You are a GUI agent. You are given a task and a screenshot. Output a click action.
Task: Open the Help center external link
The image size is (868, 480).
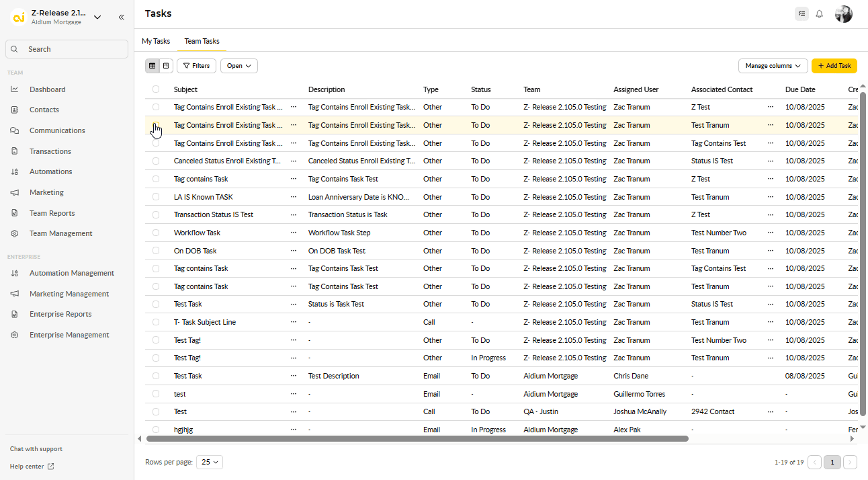pos(32,467)
